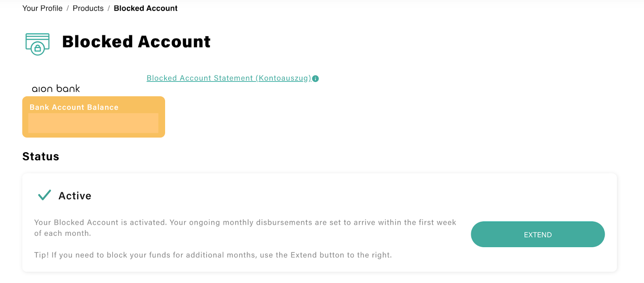
Task: Click the Status panel's blank white background
Action: (x=322, y=193)
